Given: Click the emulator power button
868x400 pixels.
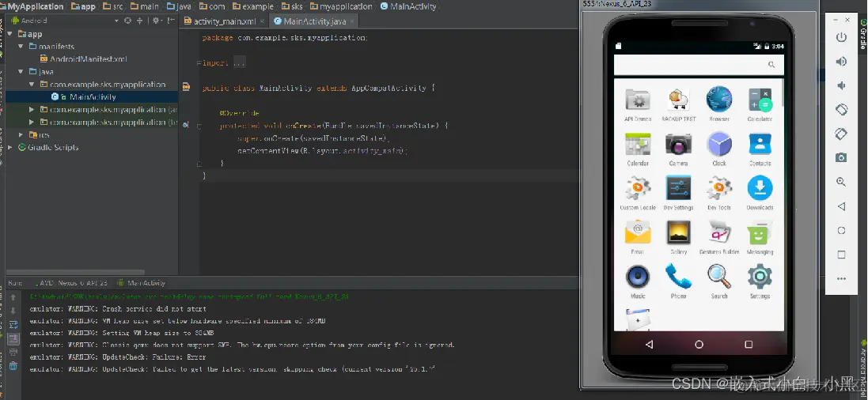Looking at the screenshot, I should (841, 38).
